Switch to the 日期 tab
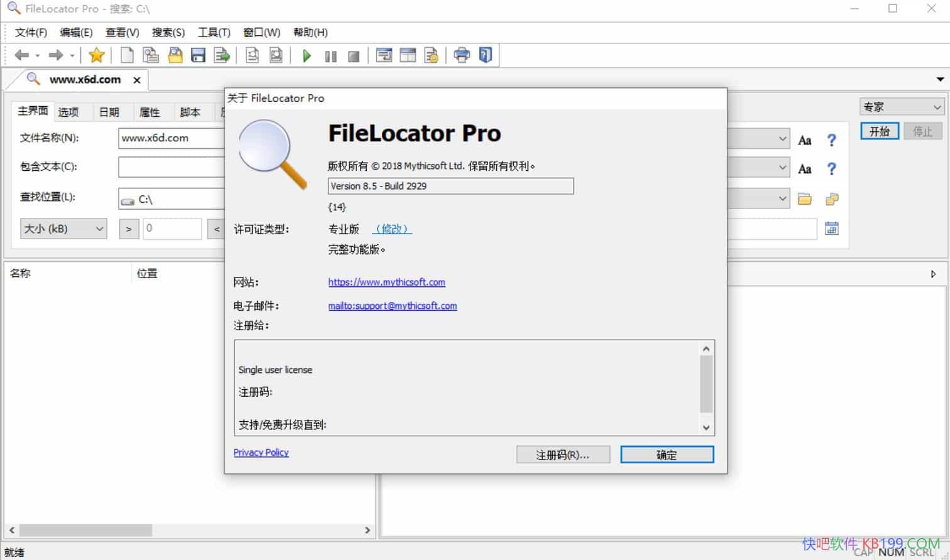Viewport: 950px width, 560px height. [109, 112]
